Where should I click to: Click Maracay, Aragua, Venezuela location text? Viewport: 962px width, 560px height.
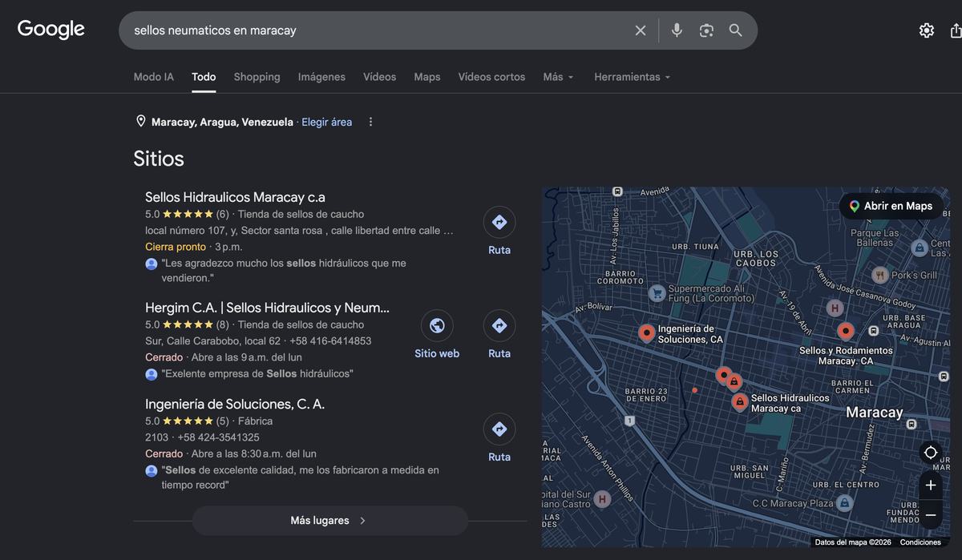click(x=222, y=122)
